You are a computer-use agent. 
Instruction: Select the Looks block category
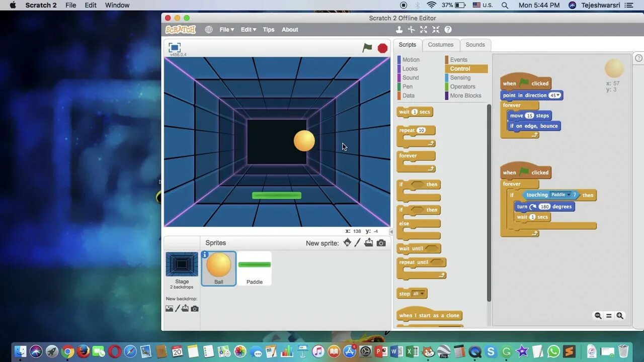410,69
